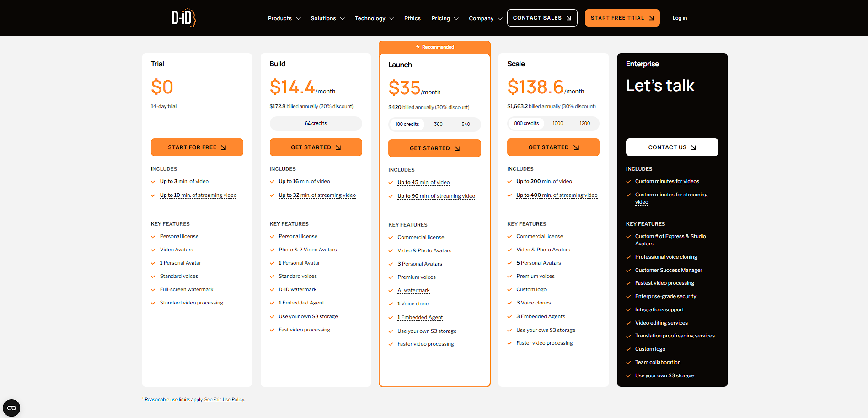Click the Recommended badge on Launch plan
This screenshot has width=868, height=418.
point(434,47)
